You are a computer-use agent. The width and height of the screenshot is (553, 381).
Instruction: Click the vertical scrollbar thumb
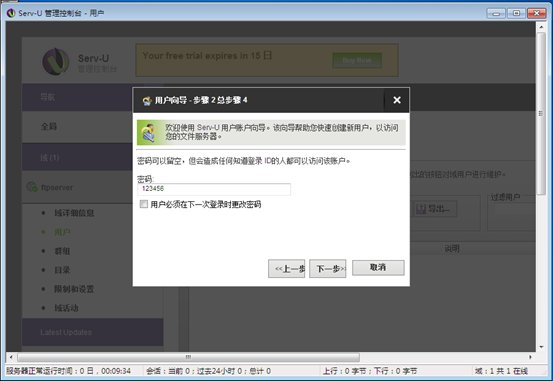pyautogui.click(x=541, y=113)
